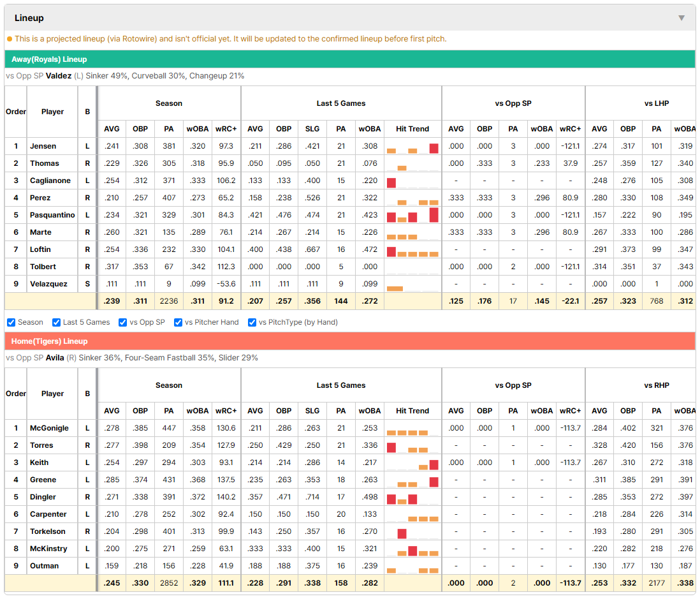Click Loftin's hit trend chart
Image resolution: width=700 pixels, height=599 pixels.
tap(412, 249)
